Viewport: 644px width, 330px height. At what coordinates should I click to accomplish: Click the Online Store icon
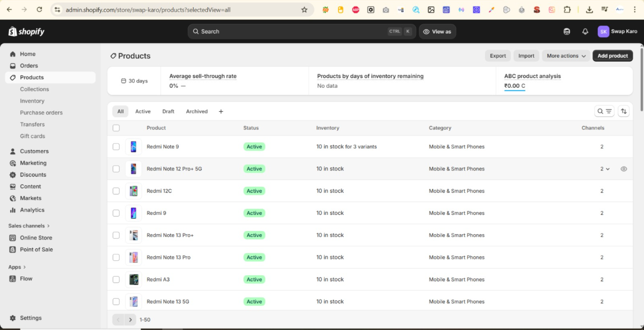(13, 238)
